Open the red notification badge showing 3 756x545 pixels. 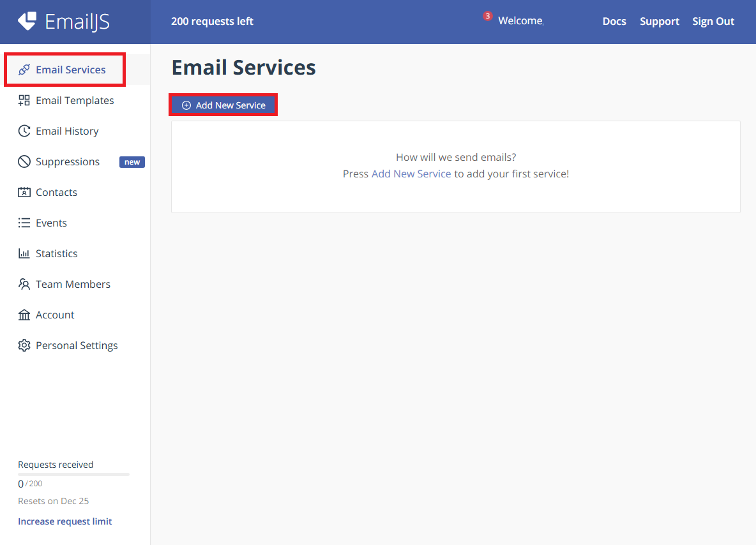click(x=487, y=16)
